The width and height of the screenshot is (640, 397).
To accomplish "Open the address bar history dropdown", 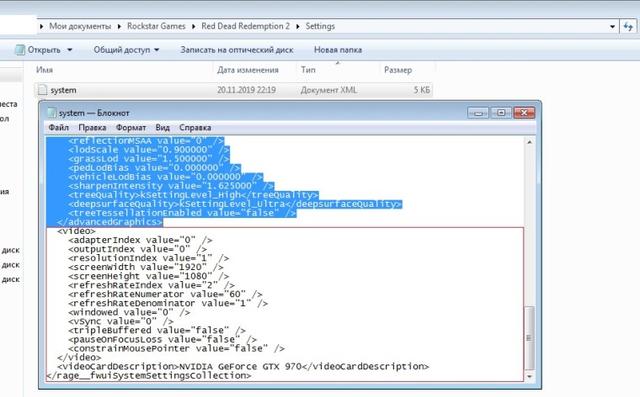I will coord(612,27).
